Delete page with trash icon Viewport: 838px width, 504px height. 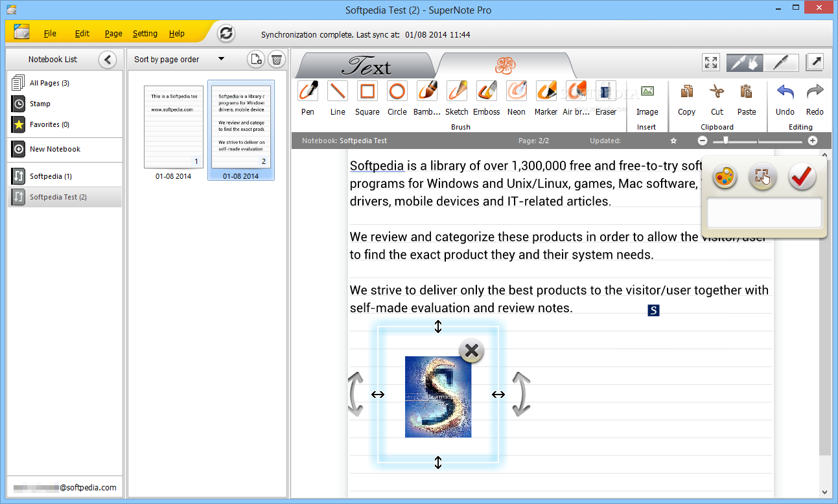277,59
